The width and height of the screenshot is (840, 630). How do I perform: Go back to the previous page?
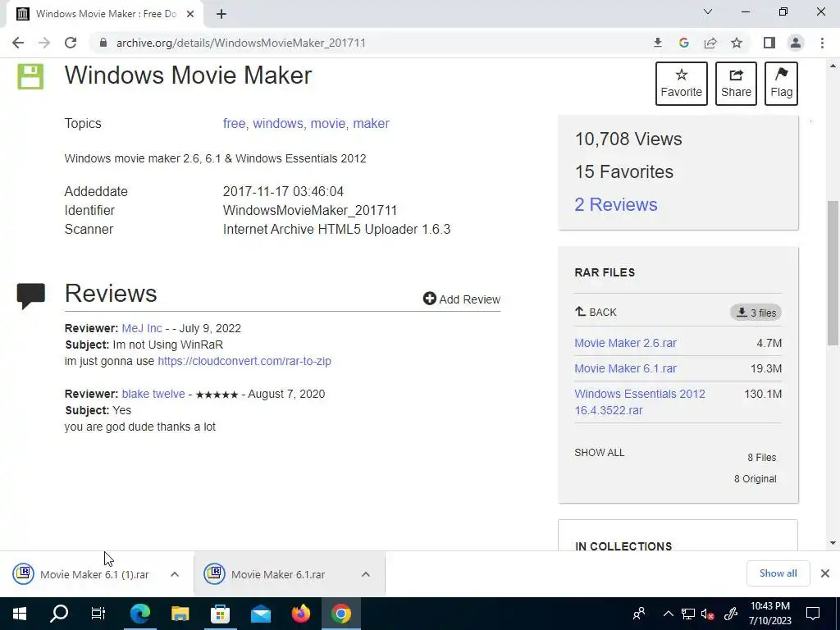point(18,43)
